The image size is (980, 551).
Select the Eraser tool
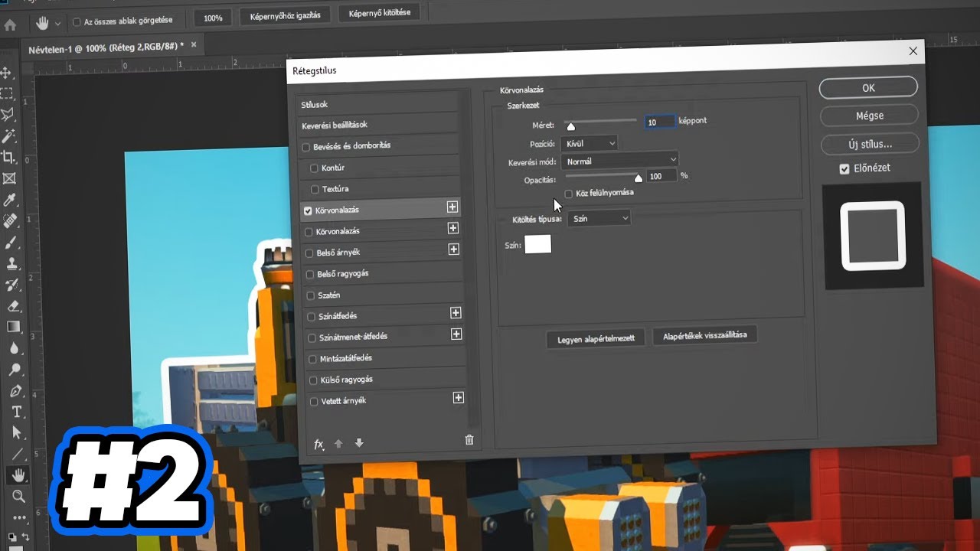point(13,306)
